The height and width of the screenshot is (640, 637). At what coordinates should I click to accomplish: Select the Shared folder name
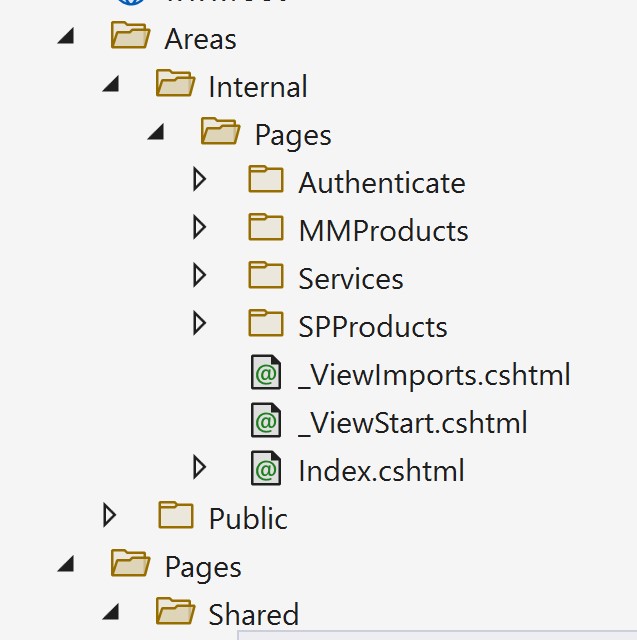click(x=254, y=615)
